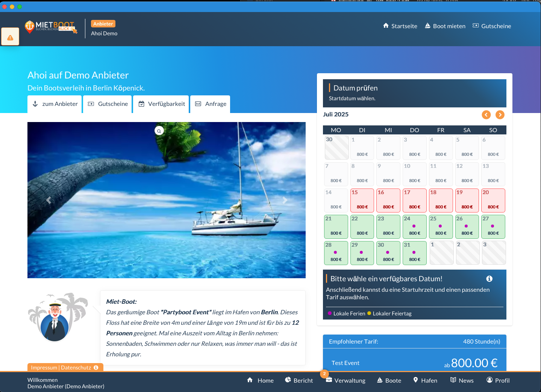This screenshot has width=541, height=392.
Task: Click the 'zum Anbieter' tab
Action: (x=55, y=104)
